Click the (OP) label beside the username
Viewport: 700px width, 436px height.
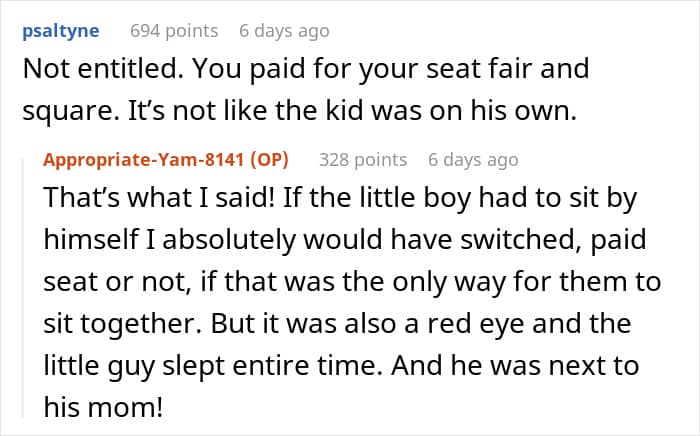pyautogui.click(x=269, y=159)
